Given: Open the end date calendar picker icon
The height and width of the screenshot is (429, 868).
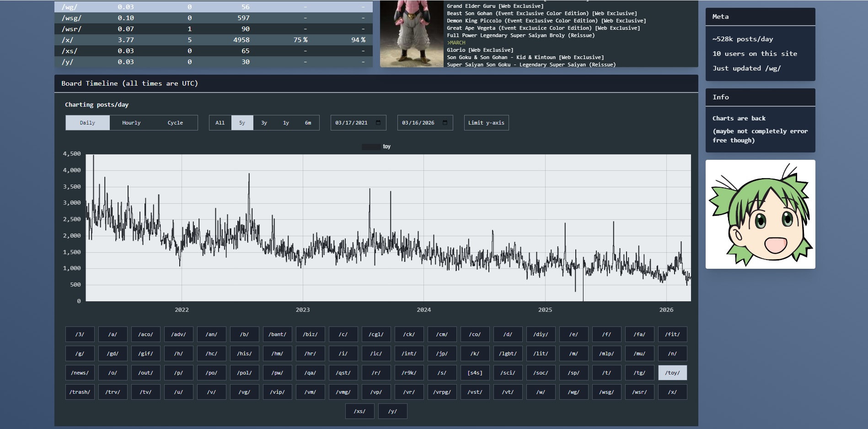Looking at the screenshot, I should (x=445, y=123).
